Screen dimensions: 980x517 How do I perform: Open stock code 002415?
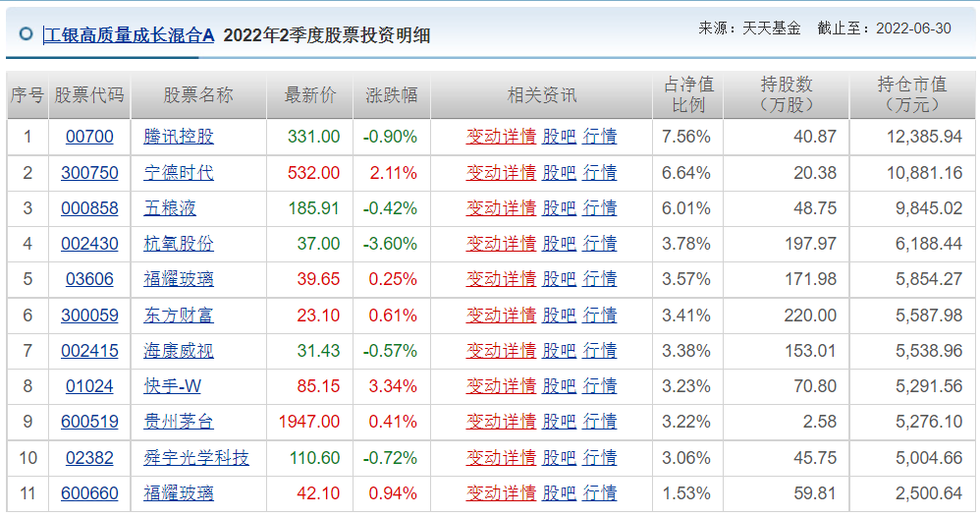(x=89, y=351)
